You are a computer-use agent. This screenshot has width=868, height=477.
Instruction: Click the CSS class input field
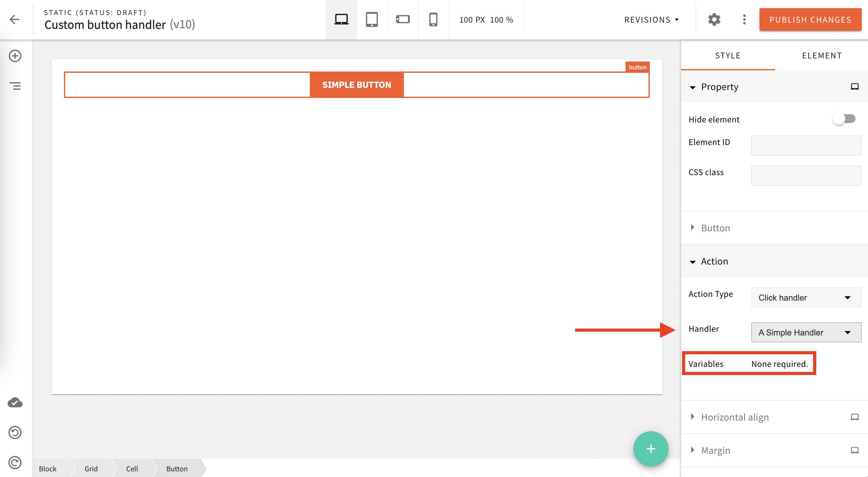tap(806, 176)
